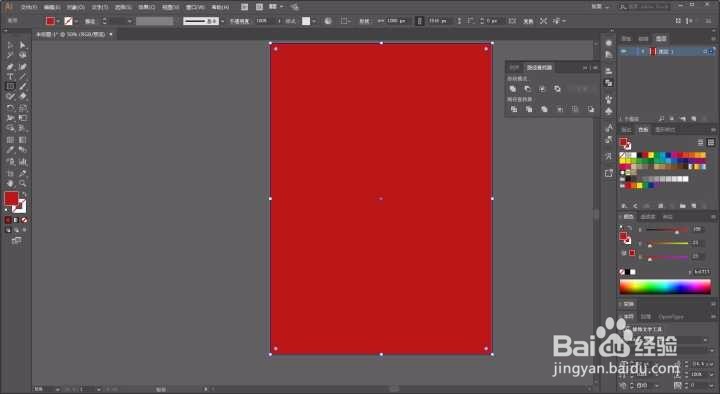The width and height of the screenshot is (720, 394).
Task: Set paint mode to None in toolbox
Action: click(24, 220)
